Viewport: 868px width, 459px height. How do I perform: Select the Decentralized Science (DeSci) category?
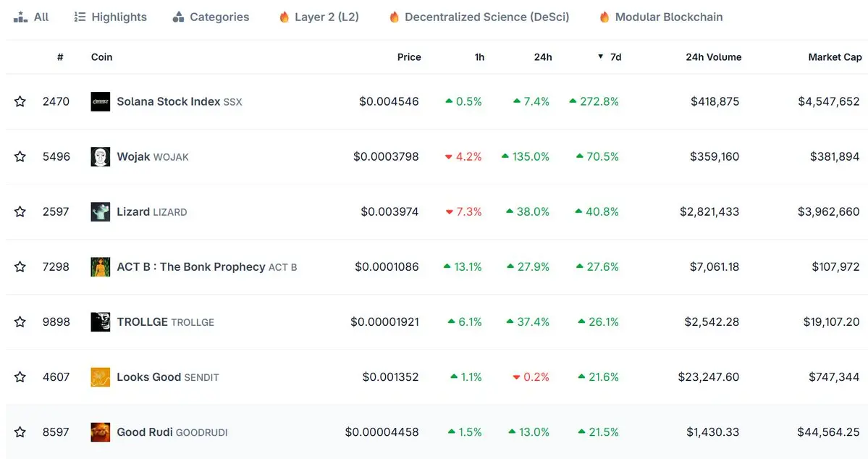[479, 17]
